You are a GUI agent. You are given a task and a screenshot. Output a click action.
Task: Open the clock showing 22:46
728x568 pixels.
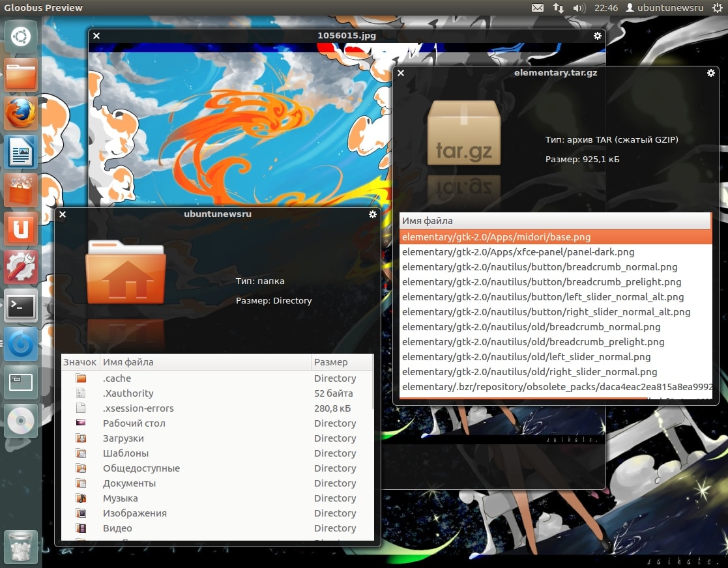click(606, 8)
